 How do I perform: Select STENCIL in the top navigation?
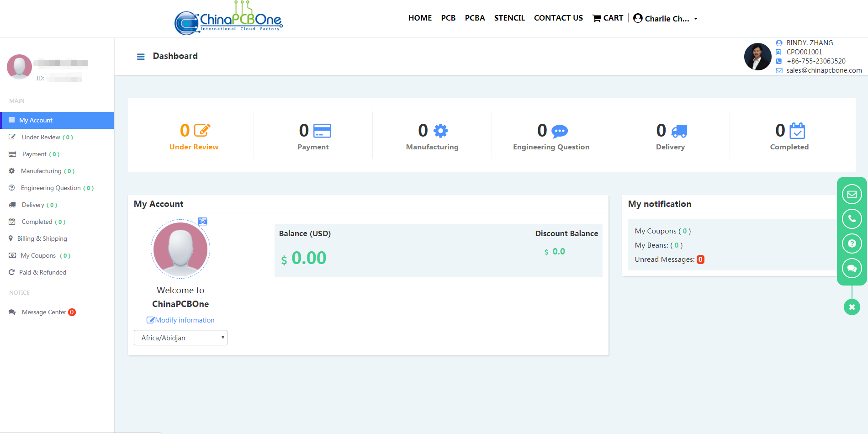tap(509, 18)
